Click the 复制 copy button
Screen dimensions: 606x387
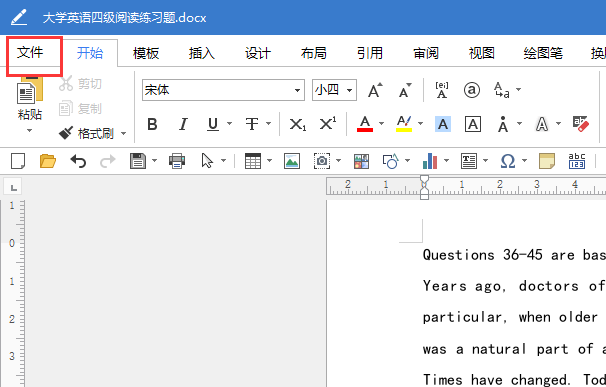tap(80, 109)
